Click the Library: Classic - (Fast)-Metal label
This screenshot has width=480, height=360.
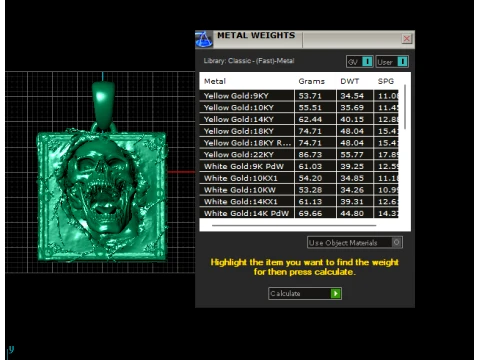(249, 61)
